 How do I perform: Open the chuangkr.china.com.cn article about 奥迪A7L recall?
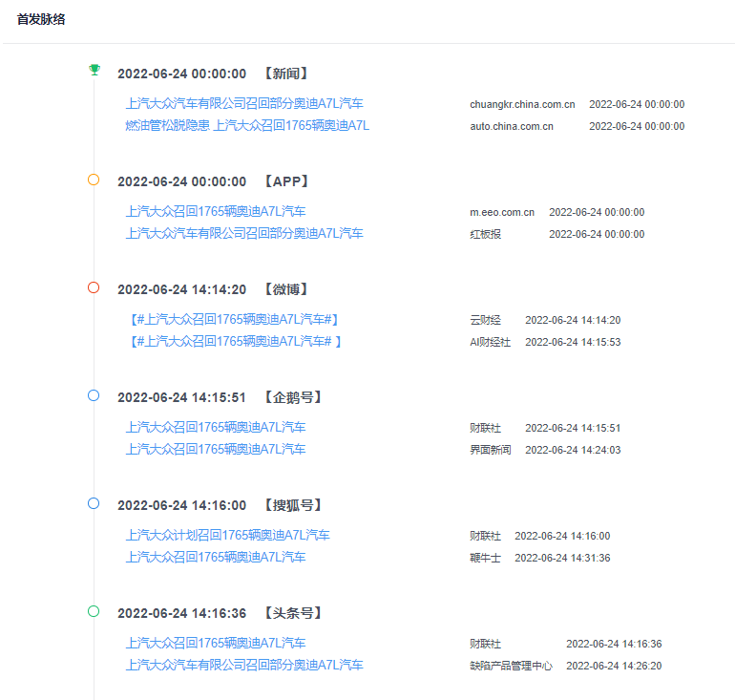[x=243, y=103]
